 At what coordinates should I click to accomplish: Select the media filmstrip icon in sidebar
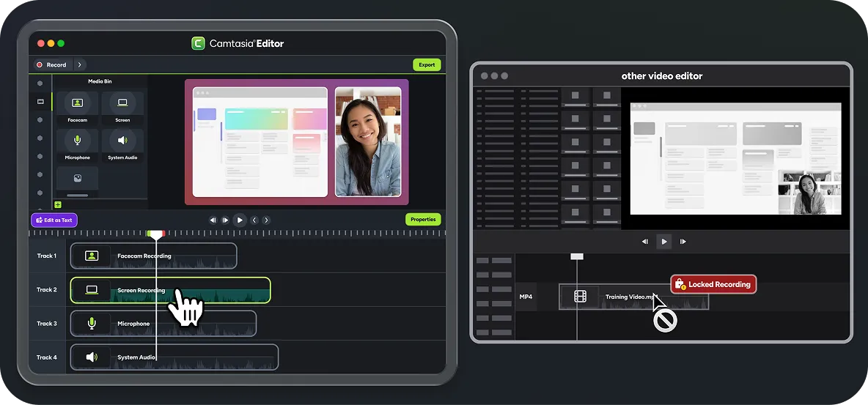click(40, 101)
